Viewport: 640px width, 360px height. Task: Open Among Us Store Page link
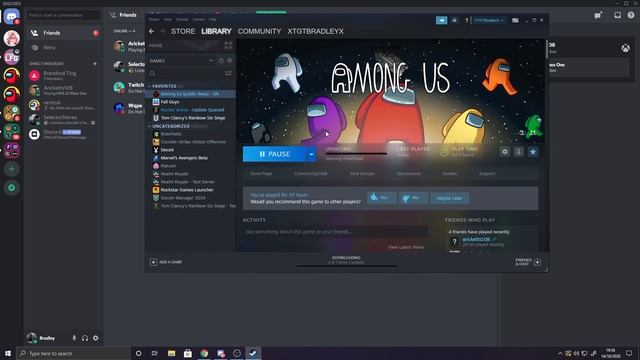(261, 173)
